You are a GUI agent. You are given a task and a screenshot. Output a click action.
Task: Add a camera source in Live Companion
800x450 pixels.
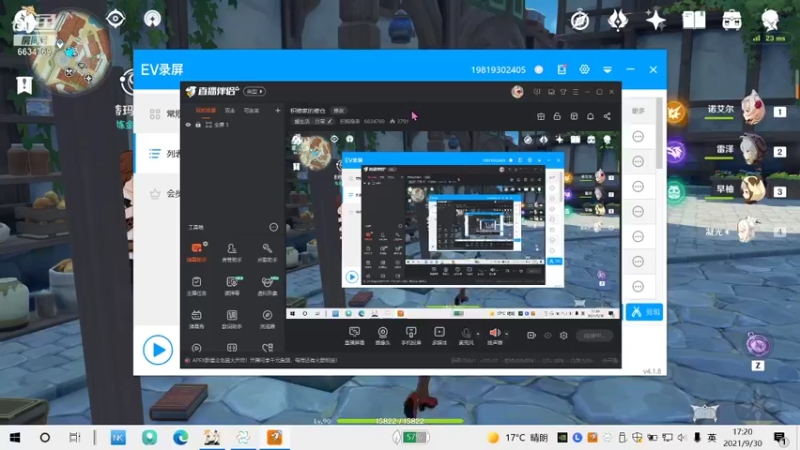pyautogui.click(x=383, y=336)
